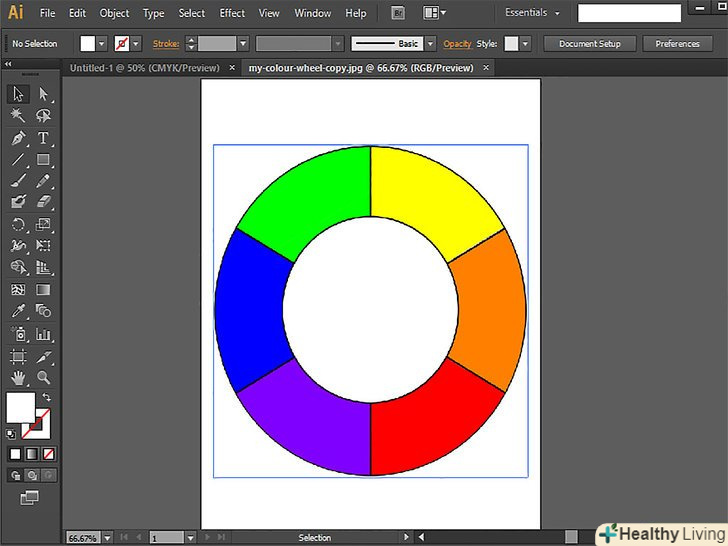Open the Basic brush definition dropdown
The image size is (728, 546).
[430, 44]
